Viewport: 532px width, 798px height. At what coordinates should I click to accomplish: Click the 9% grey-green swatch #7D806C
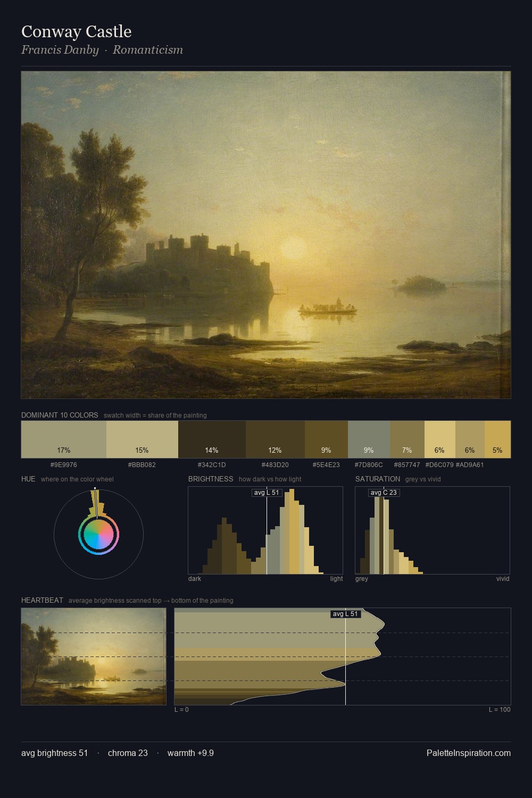pos(369,439)
